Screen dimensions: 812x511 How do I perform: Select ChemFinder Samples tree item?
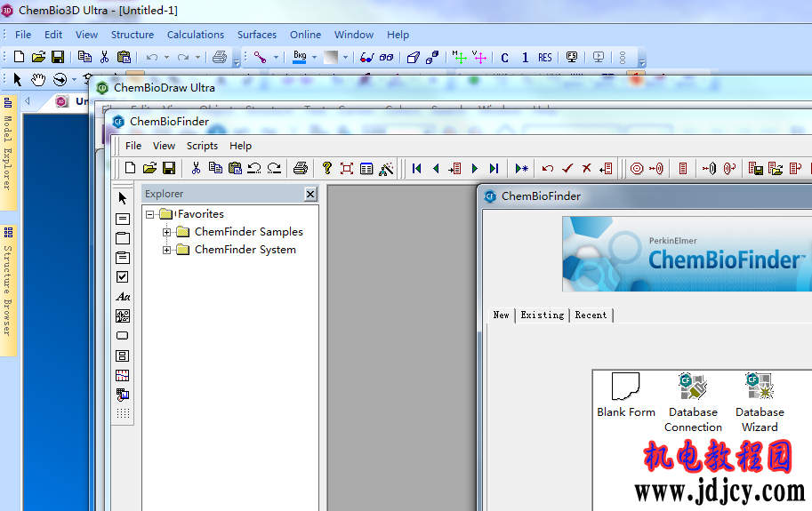[x=248, y=232]
